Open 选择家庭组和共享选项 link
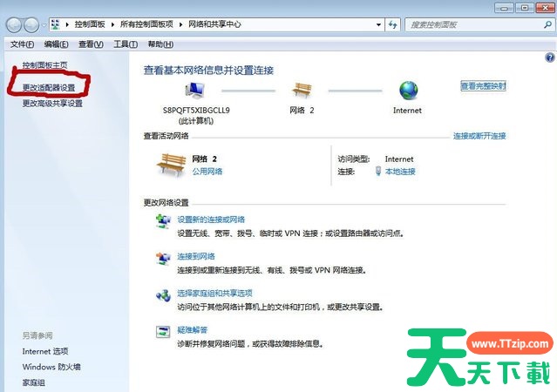557x392 pixels. [215, 294]
